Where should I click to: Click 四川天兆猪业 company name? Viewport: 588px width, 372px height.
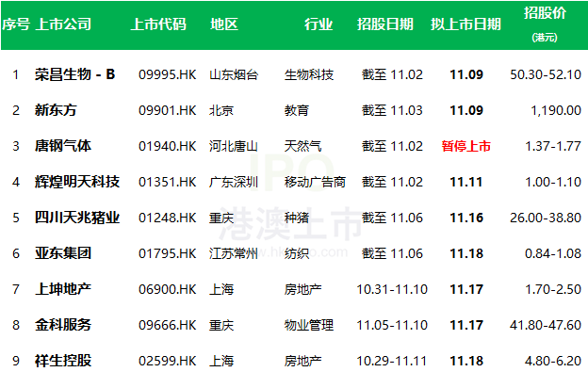[77, 218]
